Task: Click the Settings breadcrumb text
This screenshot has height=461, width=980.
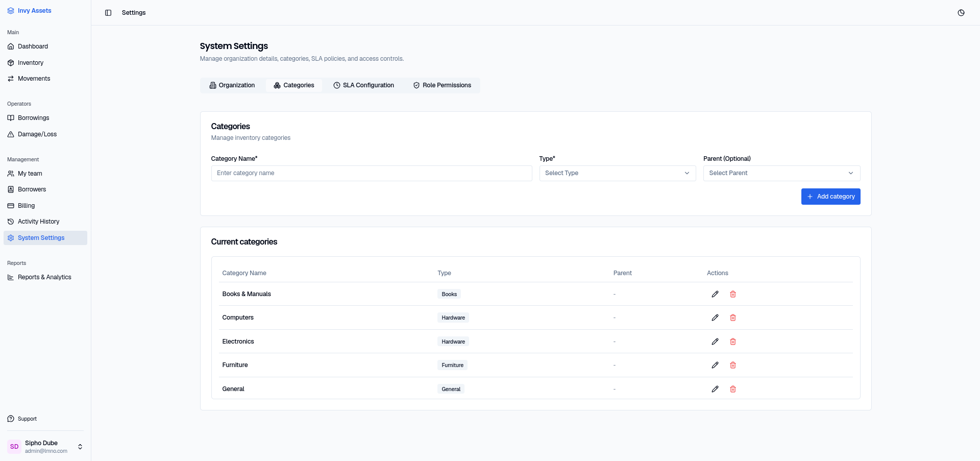Action: [x=134, y=13]
